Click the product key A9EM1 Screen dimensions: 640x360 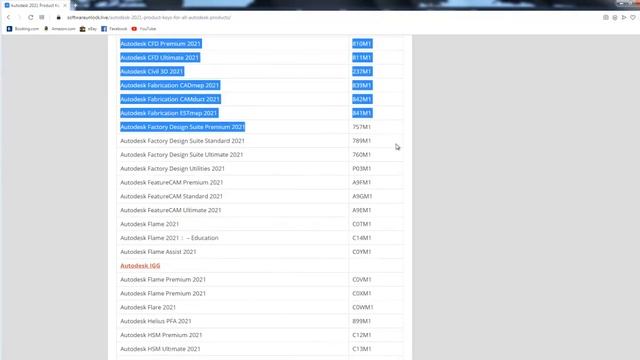tap(362, 210)
